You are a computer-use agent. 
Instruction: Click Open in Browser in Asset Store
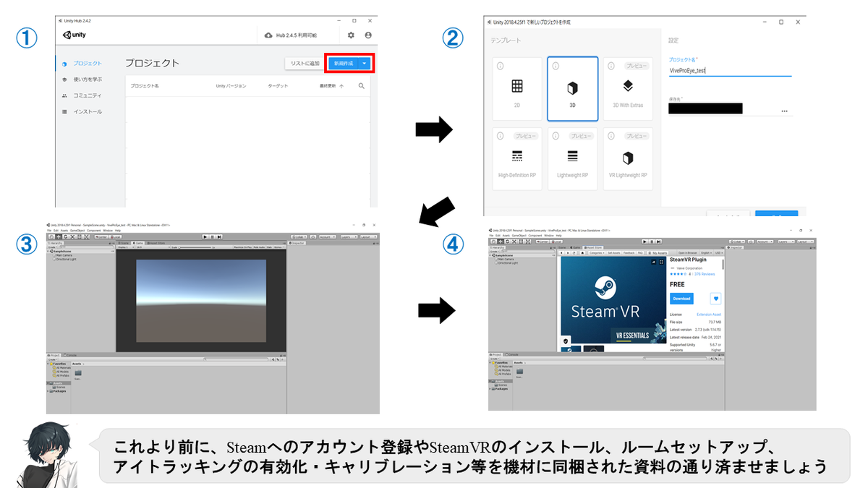click(688, 253)
